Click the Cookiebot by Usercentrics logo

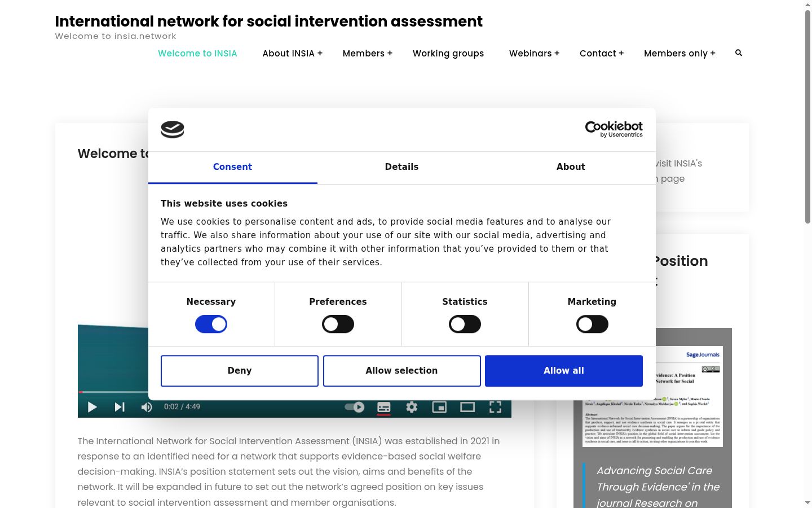point(614,129)
